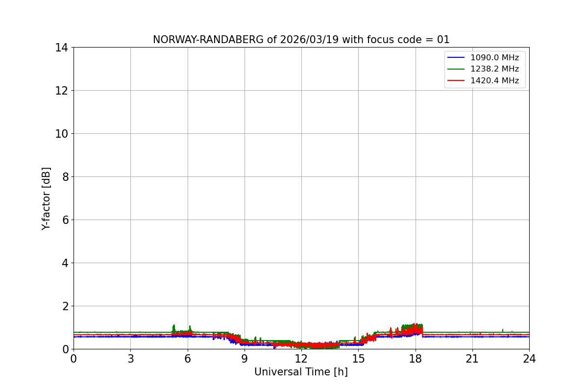
Task: Click the green 1238.2 MHz legend line
Action: pyautogui.click(x=456, y=69)
